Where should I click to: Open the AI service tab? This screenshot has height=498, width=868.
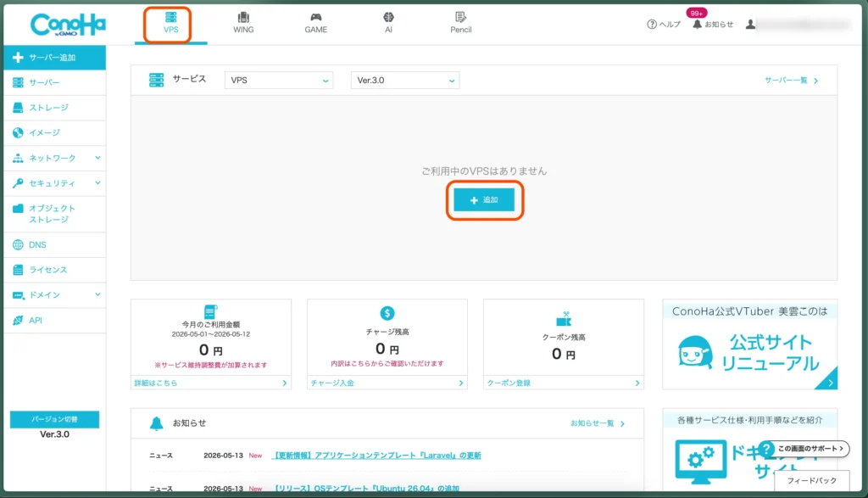pyautogui.click(x=388, y=23)
